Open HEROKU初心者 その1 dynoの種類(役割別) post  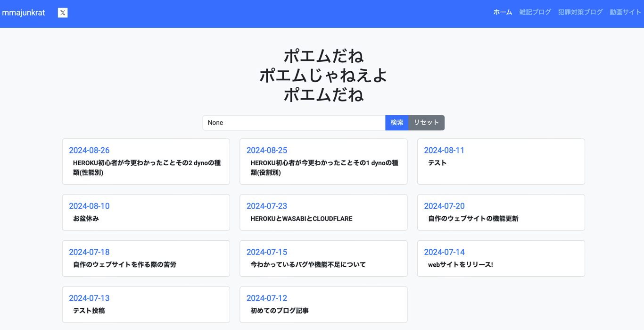click(324, 168)
